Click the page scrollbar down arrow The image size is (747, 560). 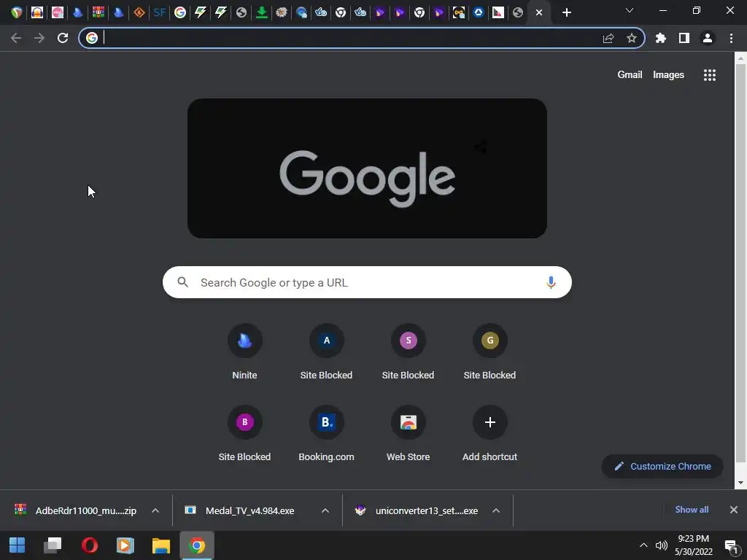coord(740,483)
